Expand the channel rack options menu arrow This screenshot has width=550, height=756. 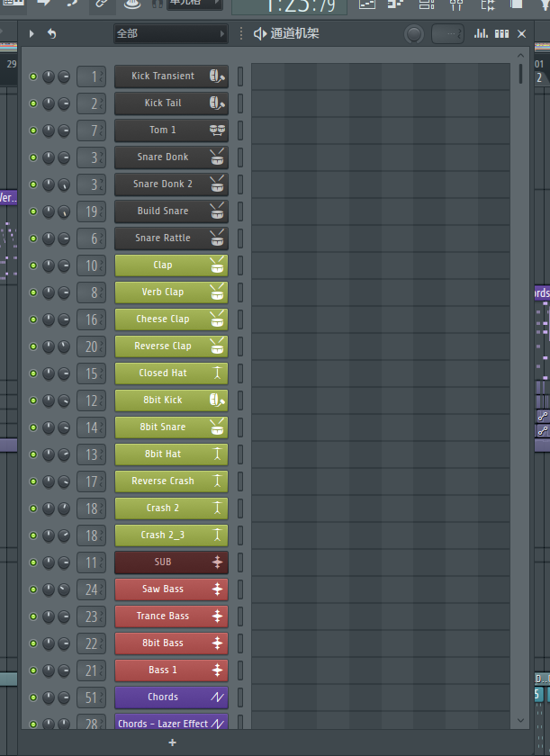click(x=32, y=34)
